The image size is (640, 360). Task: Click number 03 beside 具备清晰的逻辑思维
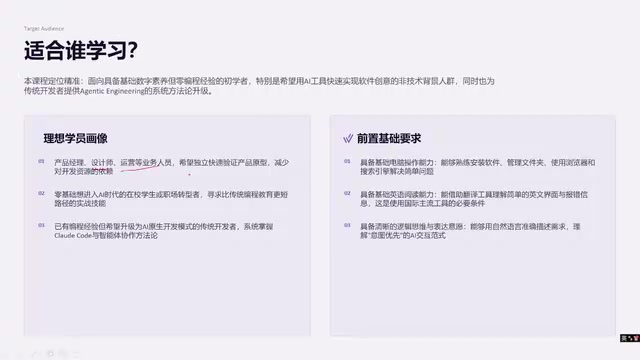tap(347, 225)
